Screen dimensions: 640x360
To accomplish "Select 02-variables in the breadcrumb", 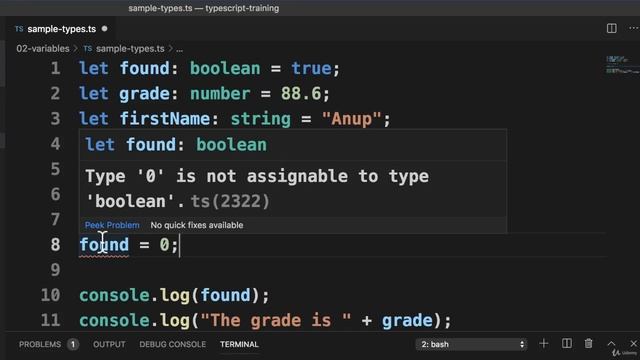I will click(43, 49).
